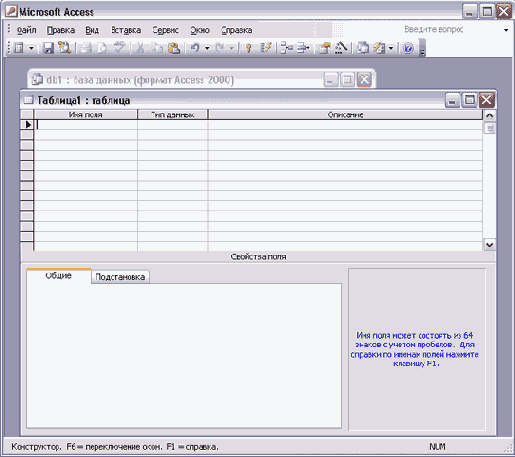Open the Сервис menu
Image resolution: width=515 pixels, height=457 pixels.
tap(166, 30)
